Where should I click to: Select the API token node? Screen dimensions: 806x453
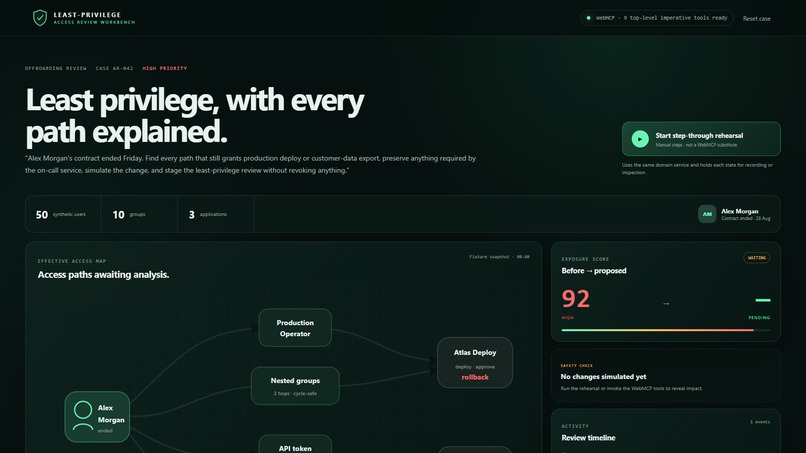click(x=295, y=445)
